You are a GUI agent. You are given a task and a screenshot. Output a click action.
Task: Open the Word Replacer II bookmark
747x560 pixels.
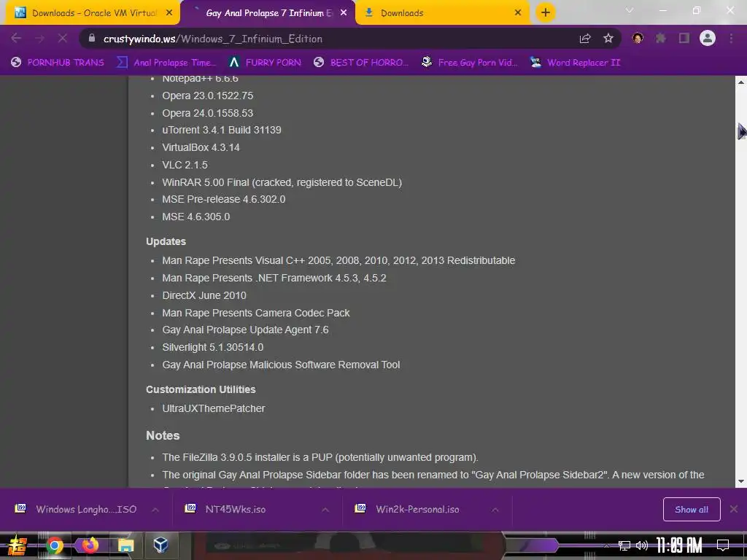click(x=575, y=63)
